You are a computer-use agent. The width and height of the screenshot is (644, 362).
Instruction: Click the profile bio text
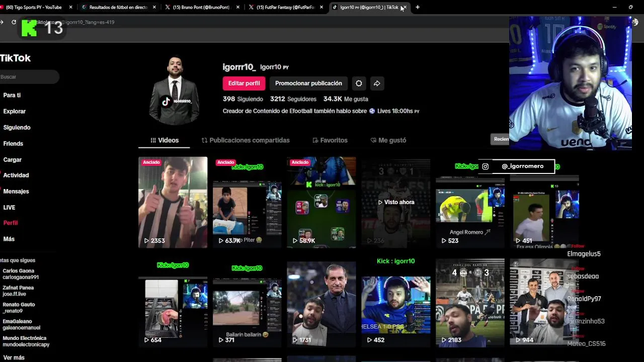(x=321, y=111)
